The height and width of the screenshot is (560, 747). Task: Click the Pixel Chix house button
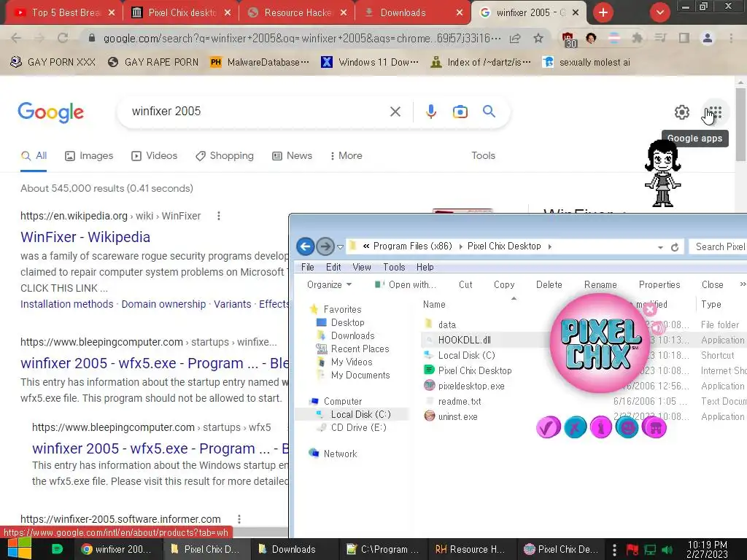tap(654, 427)
